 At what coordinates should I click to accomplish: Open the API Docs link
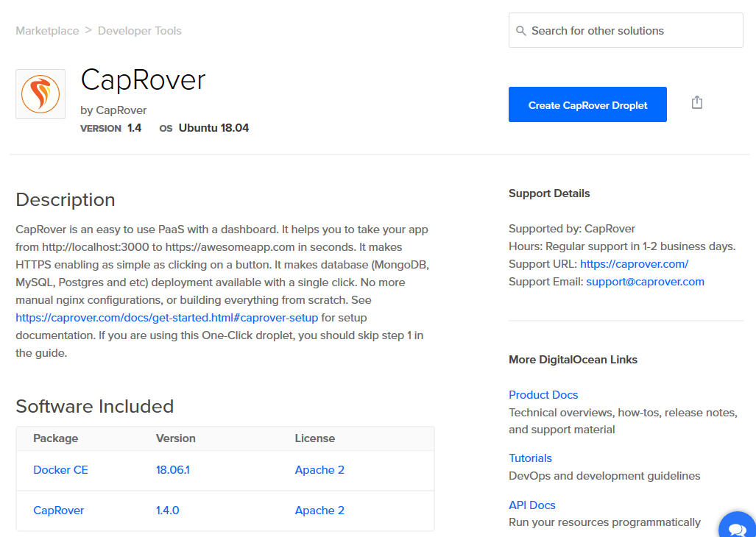[531, 505]
